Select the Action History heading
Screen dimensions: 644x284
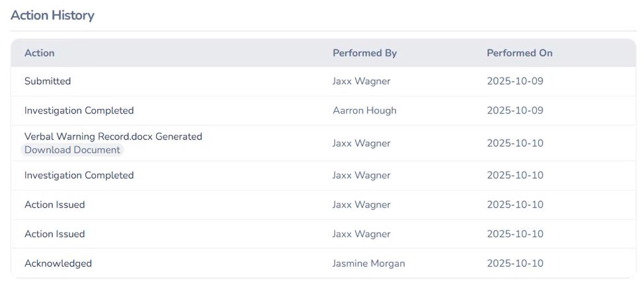(x=52, y=15)
